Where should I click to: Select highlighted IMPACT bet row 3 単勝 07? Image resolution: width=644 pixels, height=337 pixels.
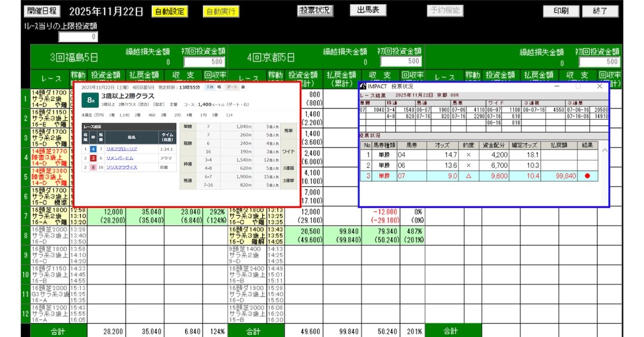coord(479,176)
